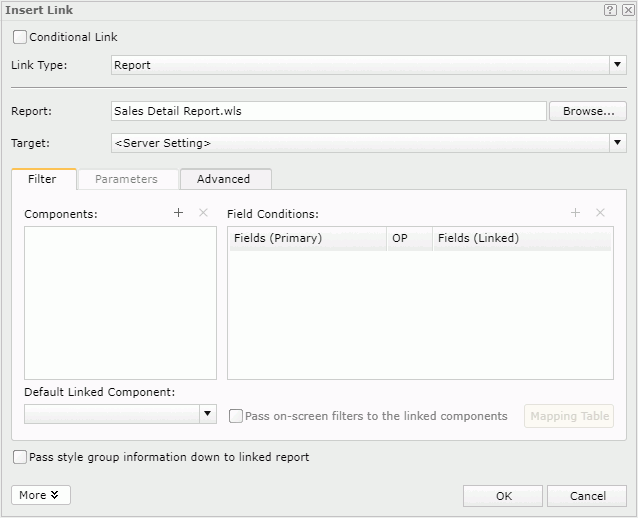Viewport: 638px width, 518px height.
Task: Add a field condition with plus icon
Action: pos(575,213)
